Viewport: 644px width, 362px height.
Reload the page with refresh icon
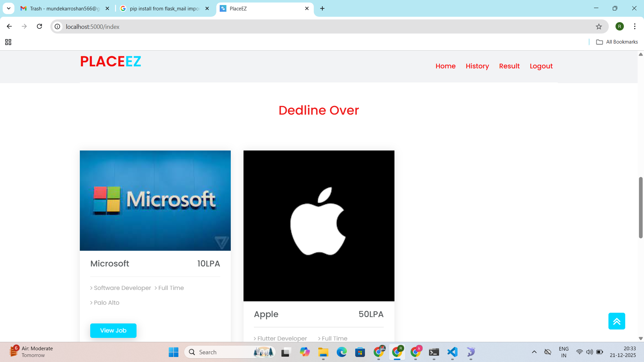coord(39,26)
